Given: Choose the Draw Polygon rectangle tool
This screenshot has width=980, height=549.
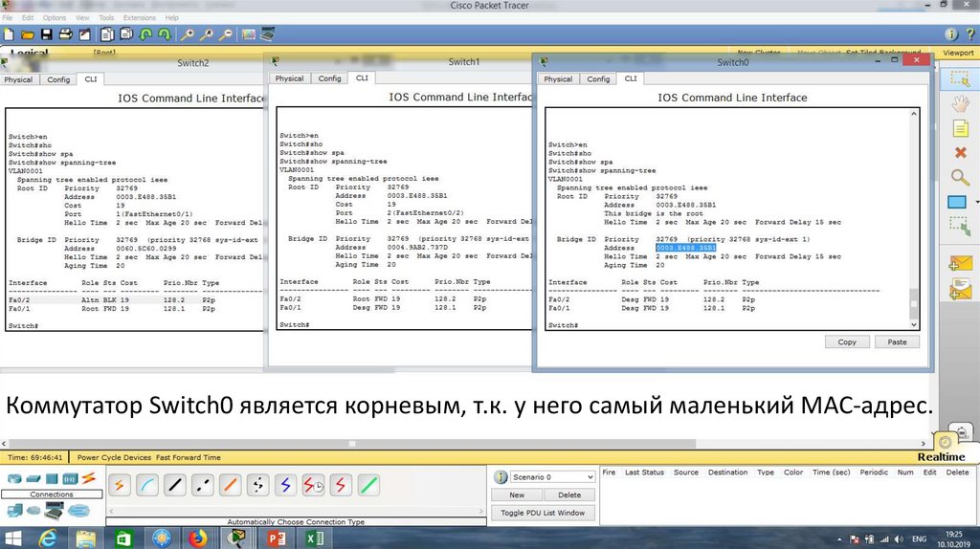Looking at the screenshot, I should click(957, 202).
